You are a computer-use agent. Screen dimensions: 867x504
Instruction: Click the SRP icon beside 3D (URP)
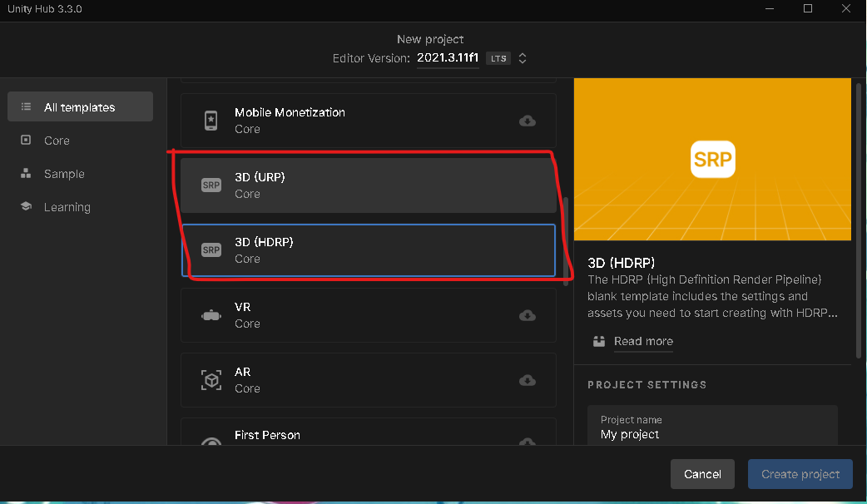[211, 185]
